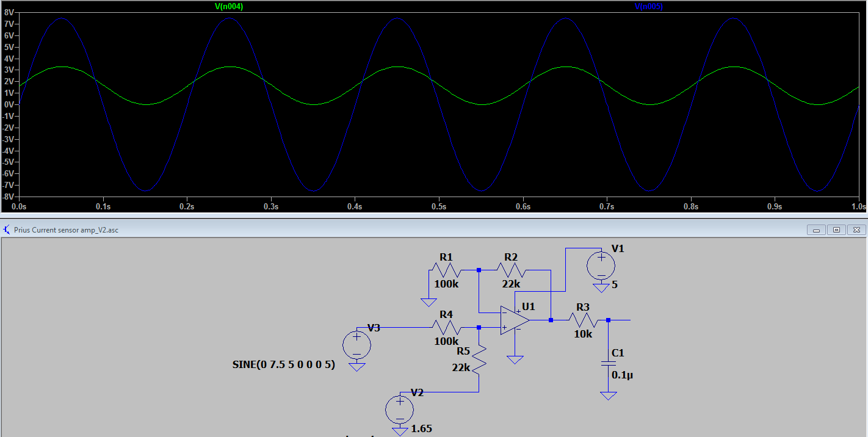Viewport: 868px width, 437px height.
Task: Select the op-amp U1 symbol
Action: (x=515, y=320)
